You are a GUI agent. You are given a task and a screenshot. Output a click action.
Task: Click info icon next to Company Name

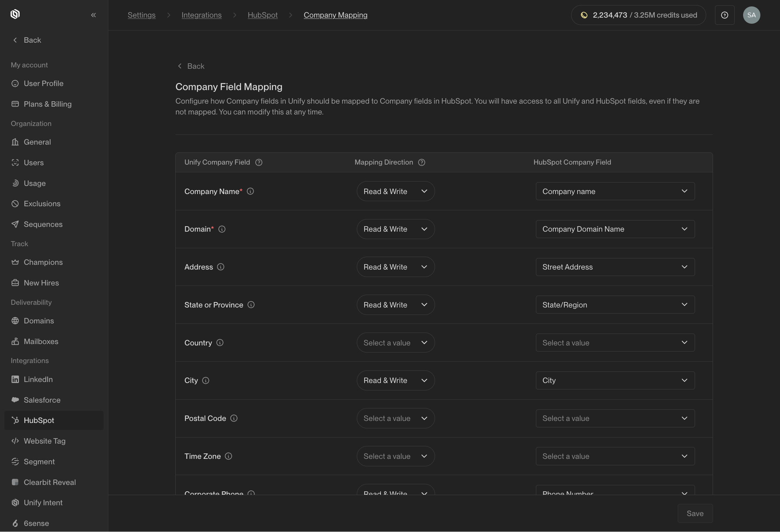[250, 191]
